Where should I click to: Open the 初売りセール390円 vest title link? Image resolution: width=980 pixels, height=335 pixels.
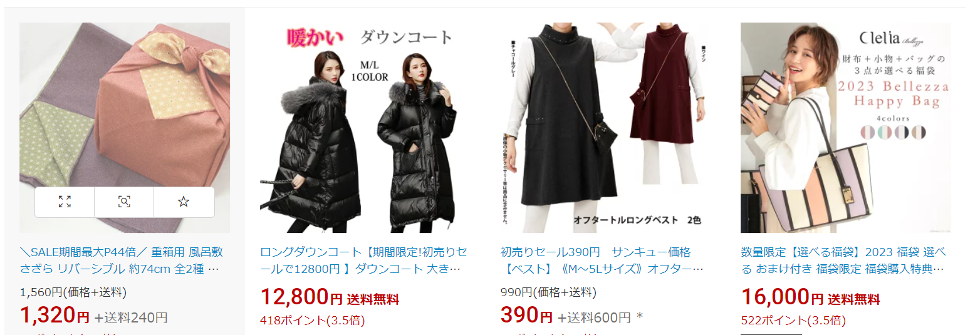pos(602,260)
